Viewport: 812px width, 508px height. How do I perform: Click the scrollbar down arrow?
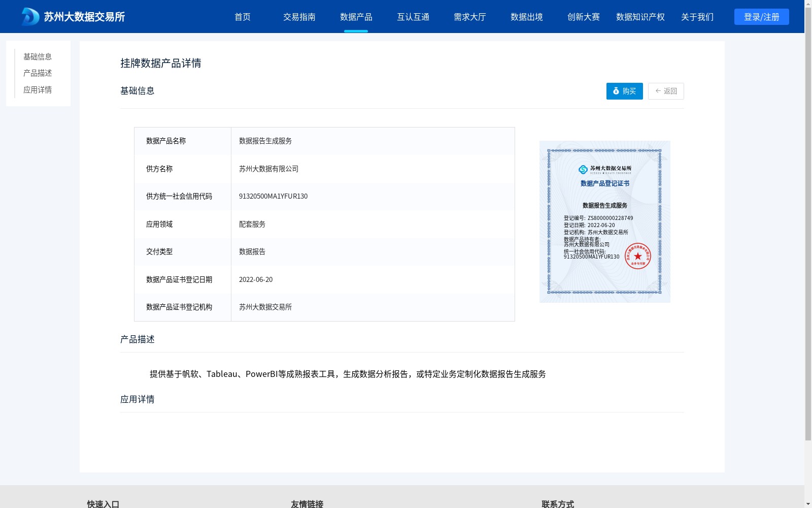coord(808,504)
